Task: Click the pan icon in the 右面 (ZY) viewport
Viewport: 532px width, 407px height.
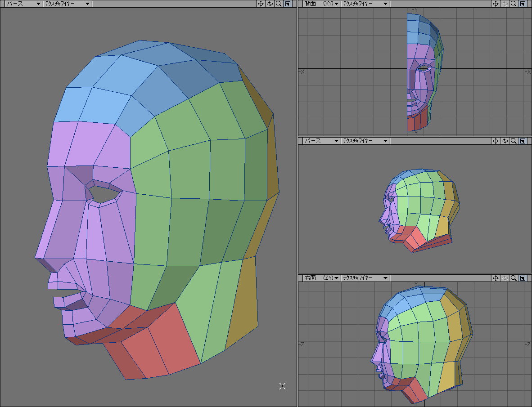Action: pos(496,278)
